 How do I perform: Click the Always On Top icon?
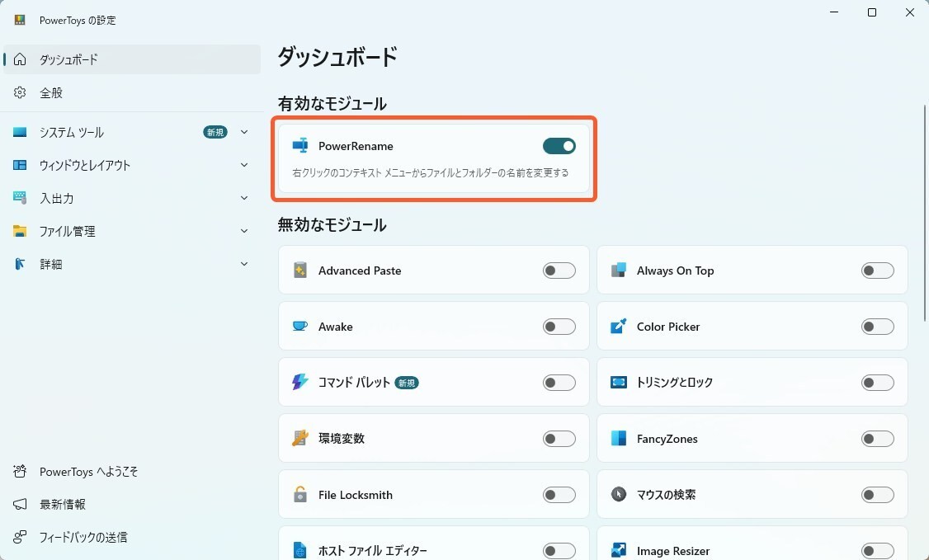tap(618, 270)
